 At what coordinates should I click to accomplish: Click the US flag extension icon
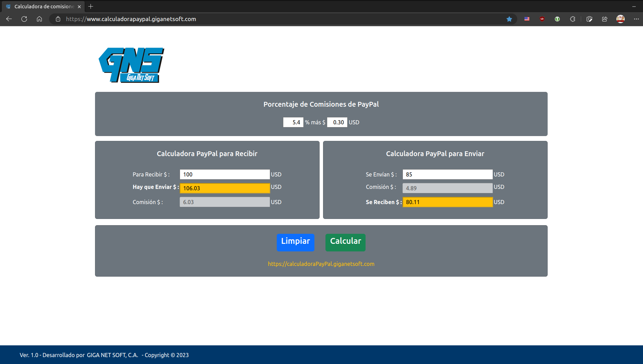tap(527, 19)
